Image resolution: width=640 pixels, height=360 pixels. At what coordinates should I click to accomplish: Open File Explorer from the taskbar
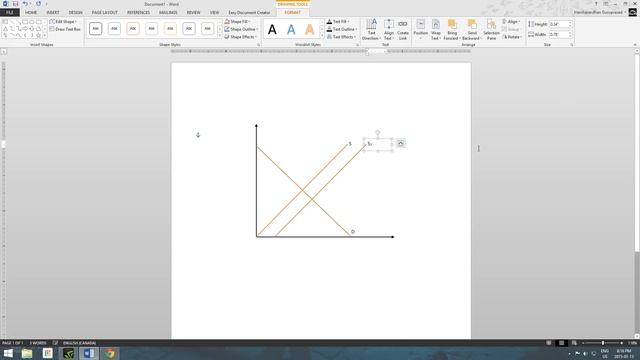coord(27,353)
